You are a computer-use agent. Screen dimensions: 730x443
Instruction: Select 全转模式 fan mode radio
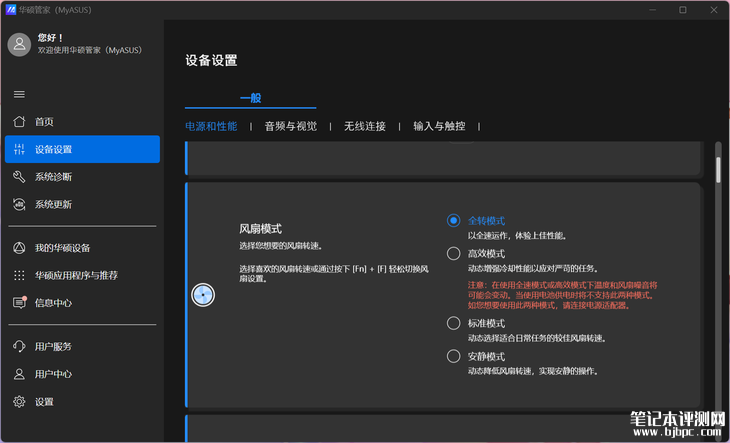(453, 221)
